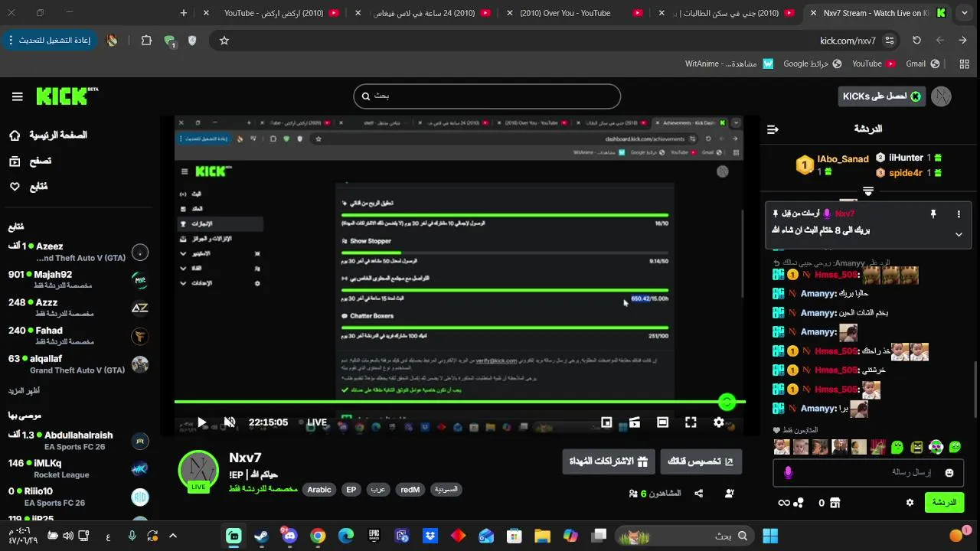Open chat settings gear
The width and height of the screenshot is (980, 551).
click(x=910, y=503)
